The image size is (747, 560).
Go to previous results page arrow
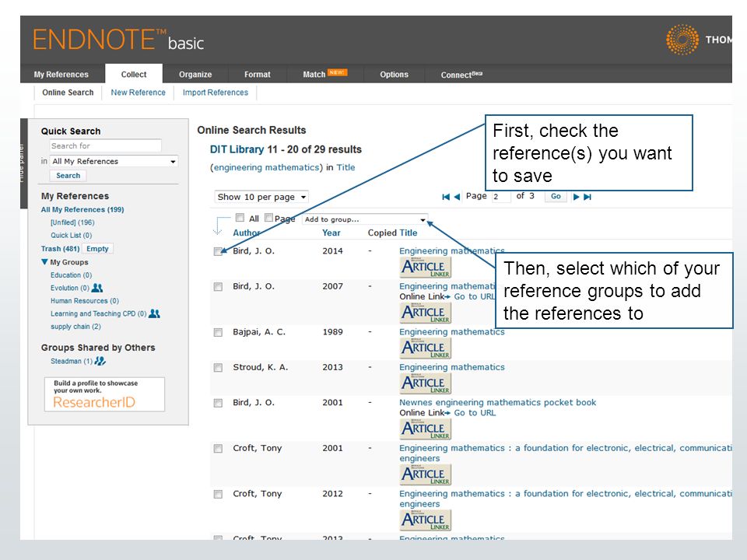[x=457, y=197]
